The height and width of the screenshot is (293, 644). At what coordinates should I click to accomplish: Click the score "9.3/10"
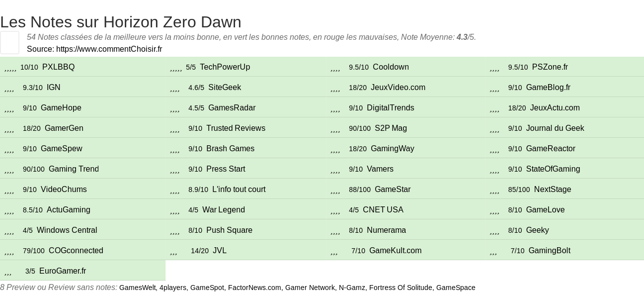tap(33, 88)
